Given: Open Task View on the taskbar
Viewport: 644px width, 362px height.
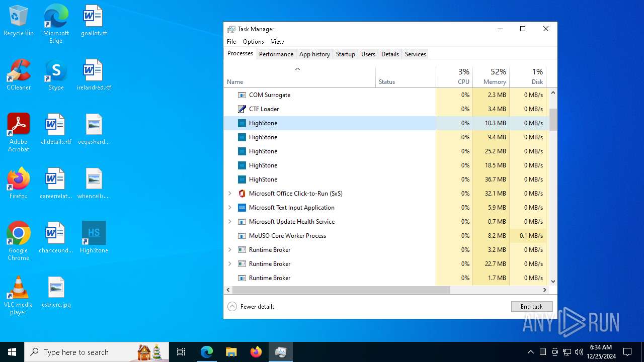Looking at the screenshot, I should click(181, 352).
